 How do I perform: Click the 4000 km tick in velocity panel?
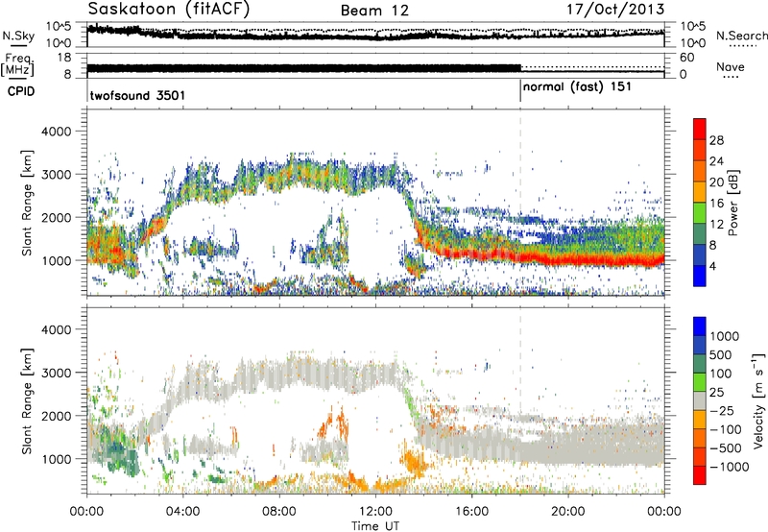point(56,329)
